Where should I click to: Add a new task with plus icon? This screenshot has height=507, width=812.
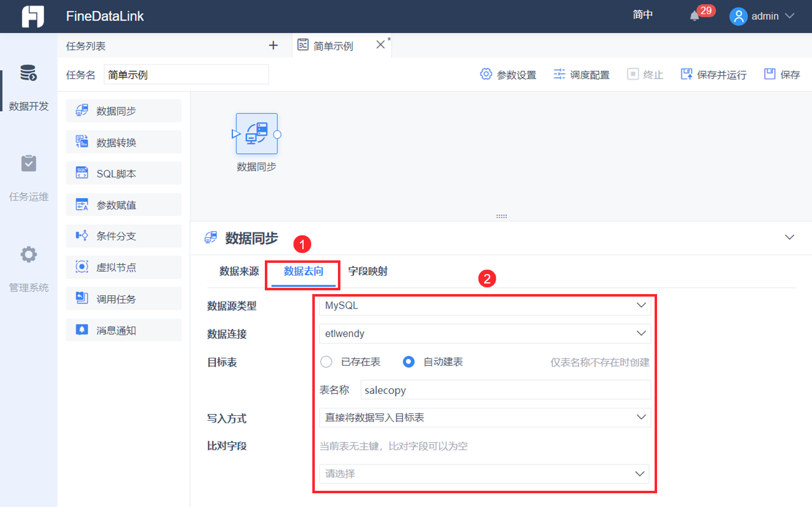click(273, 46)
